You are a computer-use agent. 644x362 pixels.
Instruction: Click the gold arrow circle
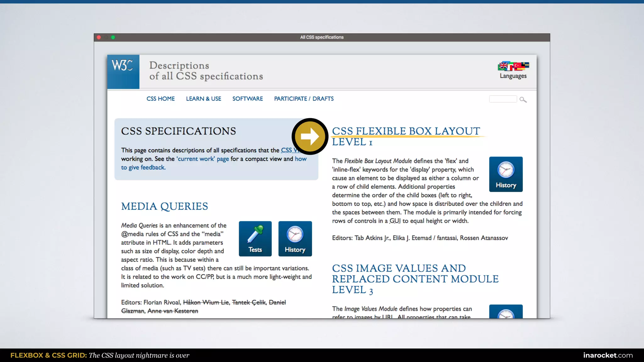coord(310,136)
